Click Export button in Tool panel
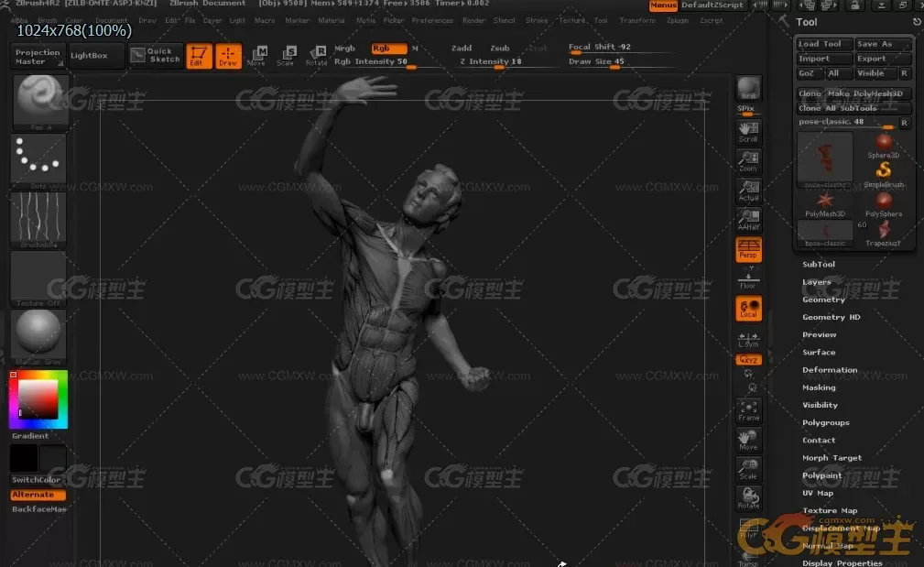Viewport: 924px width, 567px height. pyautogui.click(x=883, y=59)
